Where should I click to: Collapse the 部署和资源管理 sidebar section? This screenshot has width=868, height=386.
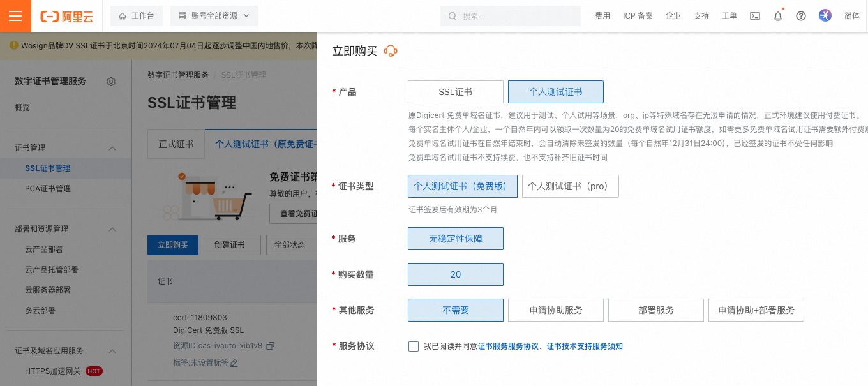coord(112,229)
